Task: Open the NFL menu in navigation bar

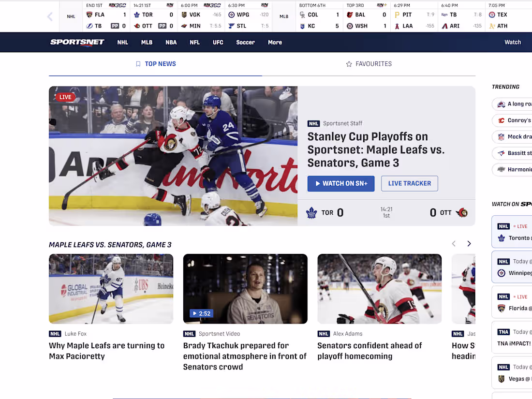Action: click(195, 43)
